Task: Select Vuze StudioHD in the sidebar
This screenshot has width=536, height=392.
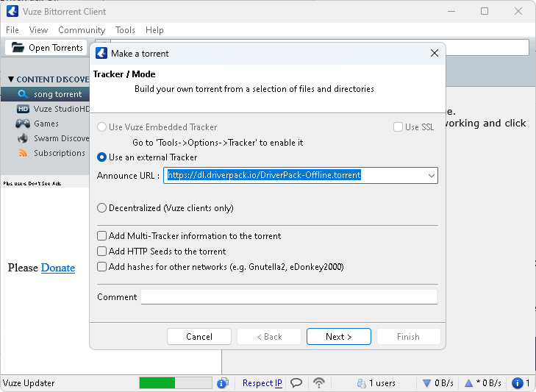Action: click(x=45, y=109)
